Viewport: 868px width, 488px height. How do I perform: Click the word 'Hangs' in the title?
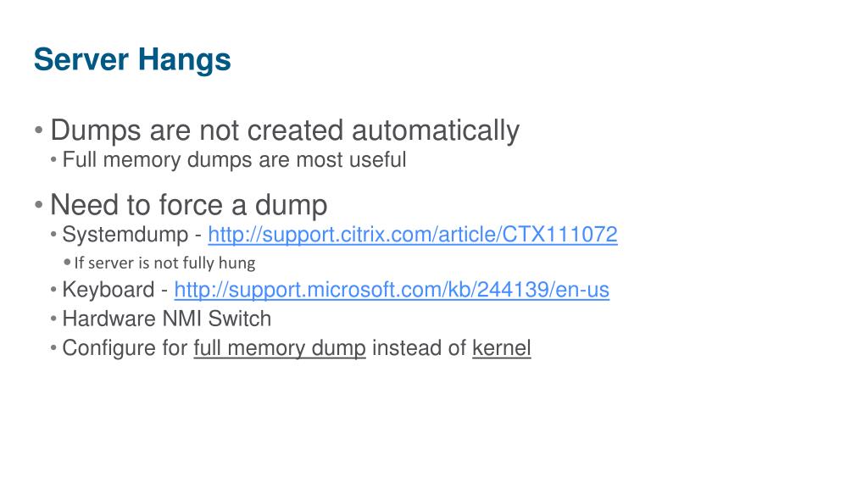(x=184, y=60)
